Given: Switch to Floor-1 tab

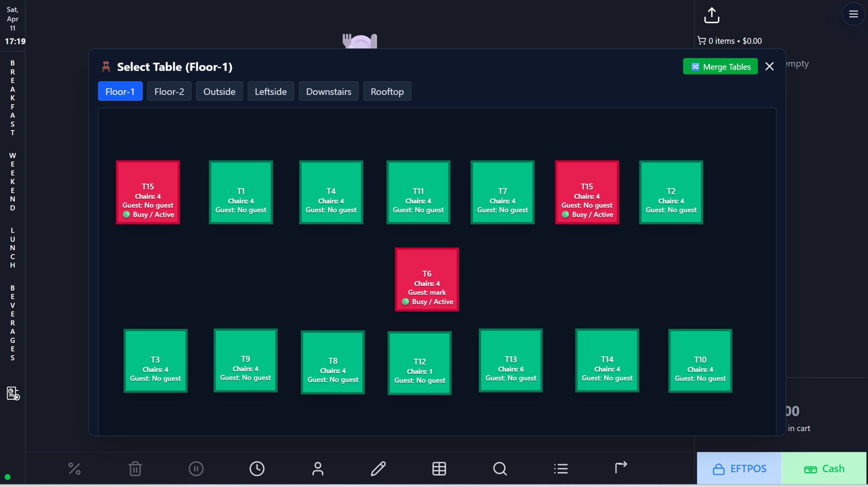Looking at the screenshot, I should point(120,91).
